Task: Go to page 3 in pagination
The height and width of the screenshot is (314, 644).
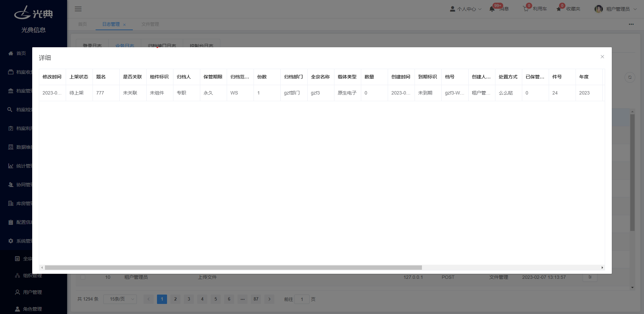Action: tap(189, 299)
